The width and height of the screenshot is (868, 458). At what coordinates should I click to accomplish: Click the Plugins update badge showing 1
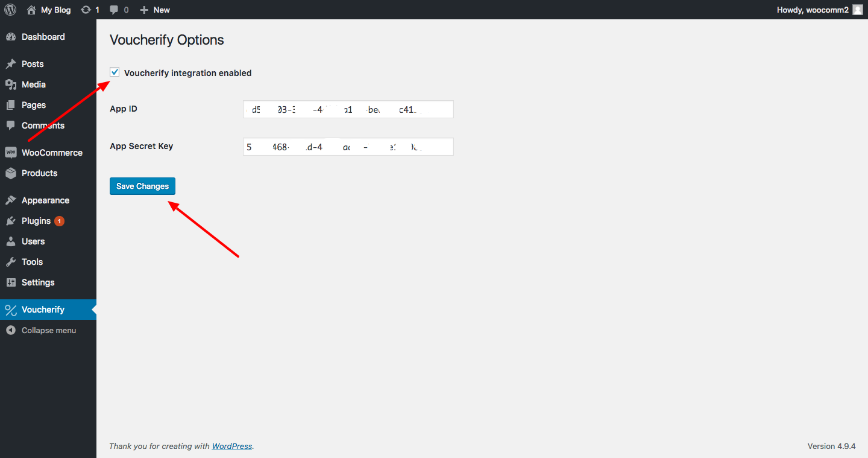pyautogui.click(x=59, y=221)
